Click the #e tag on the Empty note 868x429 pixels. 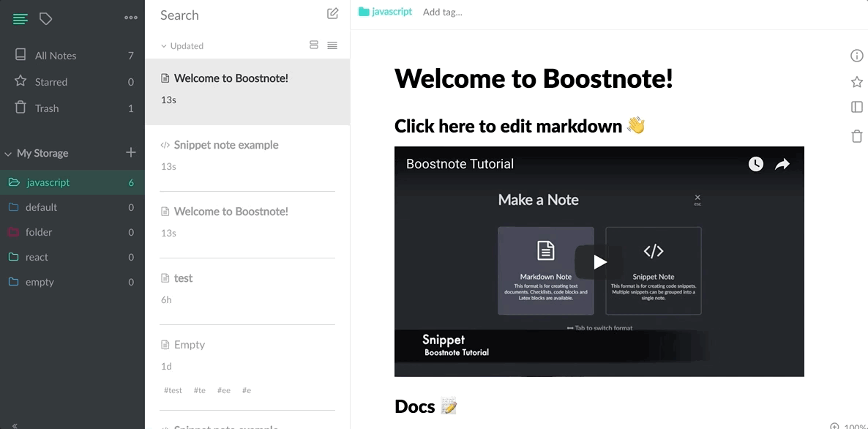point(247,390)
